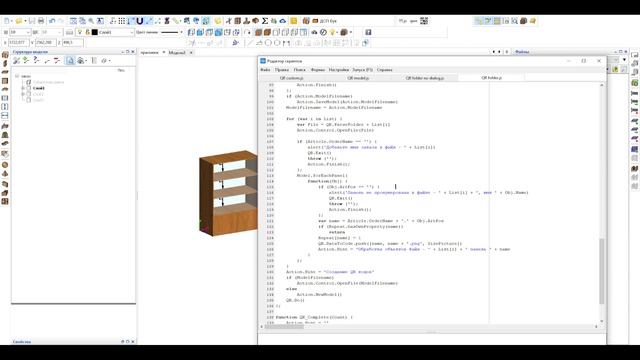Click the script editor horizontal scrollbar thumb
The image size is (640, 360).
point(284,326)
